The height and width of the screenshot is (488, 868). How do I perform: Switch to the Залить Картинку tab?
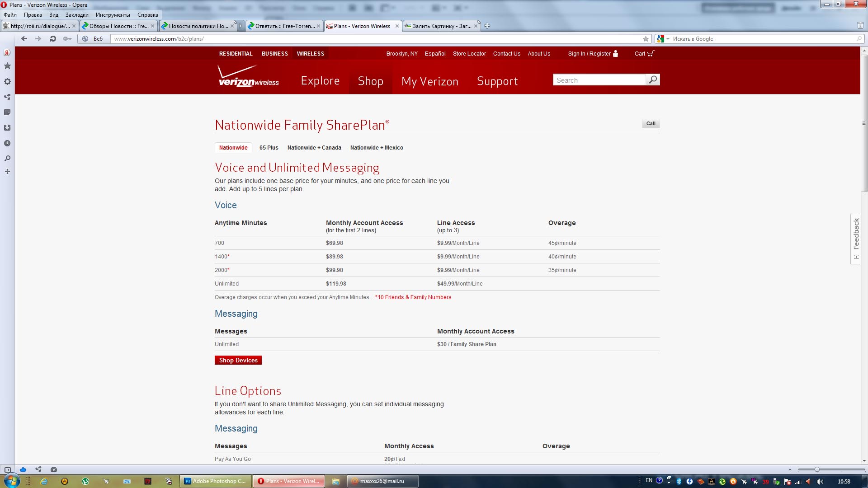[x=441, y=26]
